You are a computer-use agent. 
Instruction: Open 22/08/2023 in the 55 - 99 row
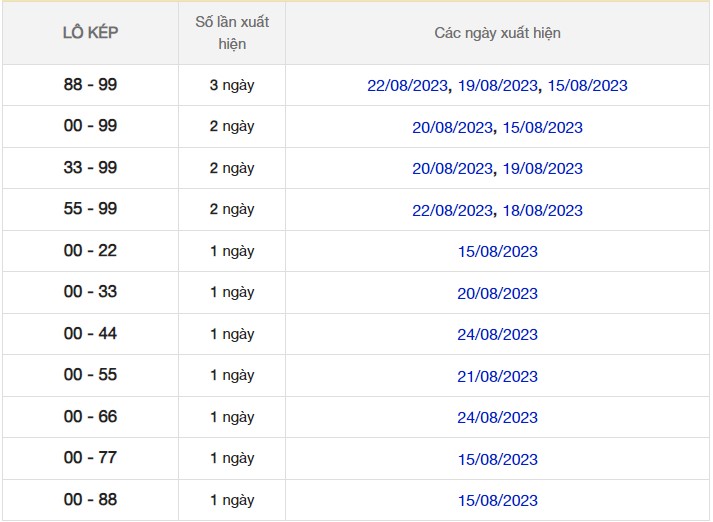tap(453, 211)
